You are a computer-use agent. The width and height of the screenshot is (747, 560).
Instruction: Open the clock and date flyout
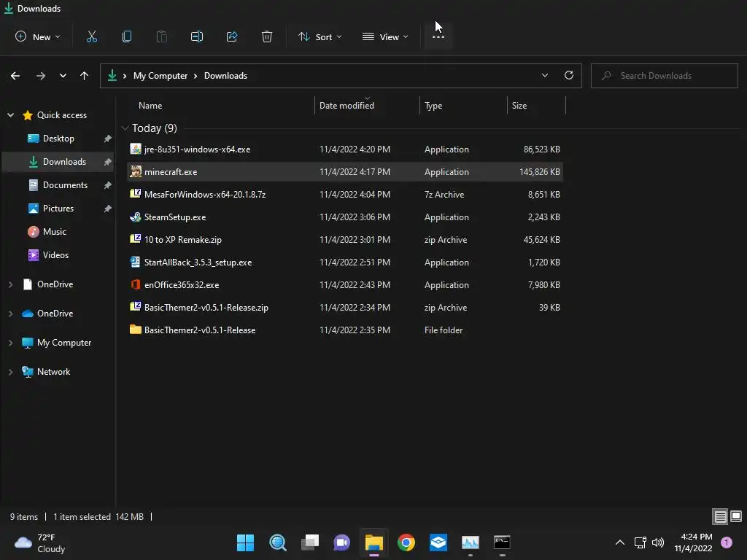[694, 542]
